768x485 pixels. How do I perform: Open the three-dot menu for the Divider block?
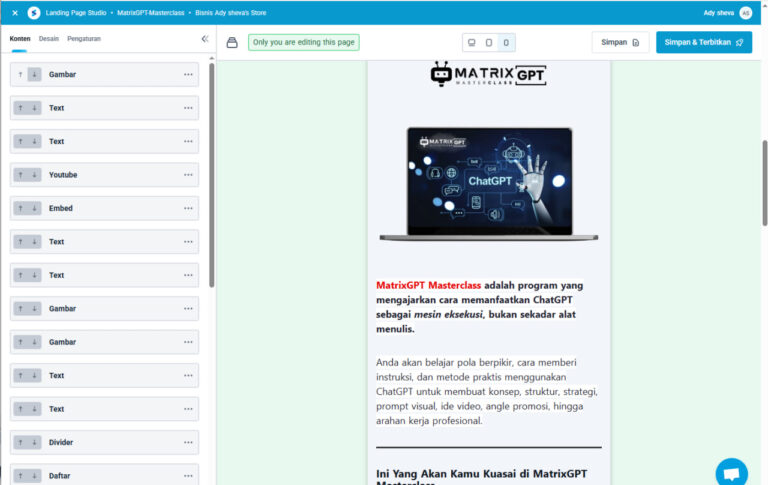click(188, 442)
